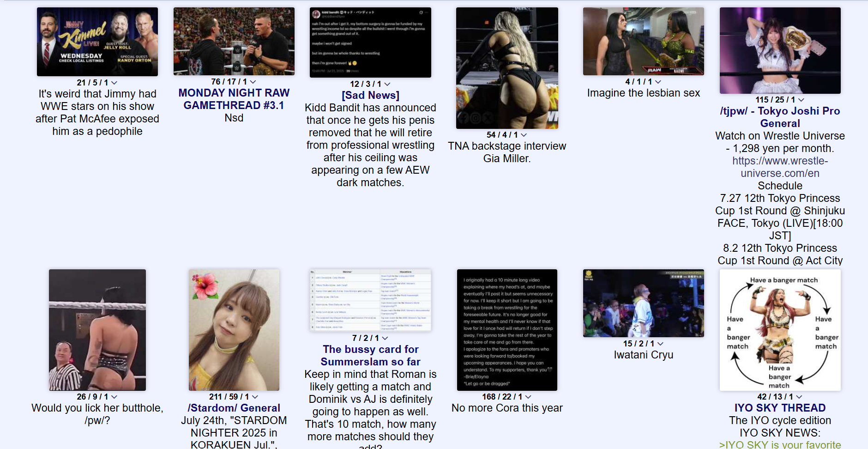868x449 pixels.
Task: Click The bussy card for Summerslam title
Action: pos(370,356)
